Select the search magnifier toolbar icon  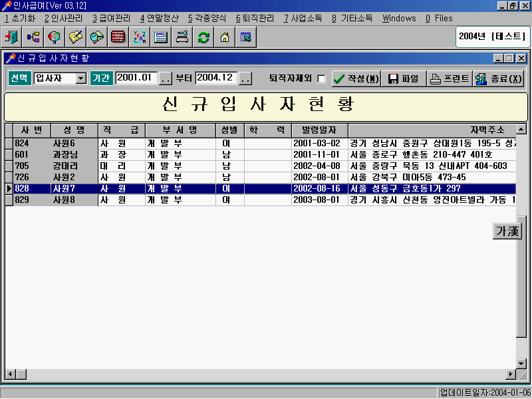pos(53,38)
